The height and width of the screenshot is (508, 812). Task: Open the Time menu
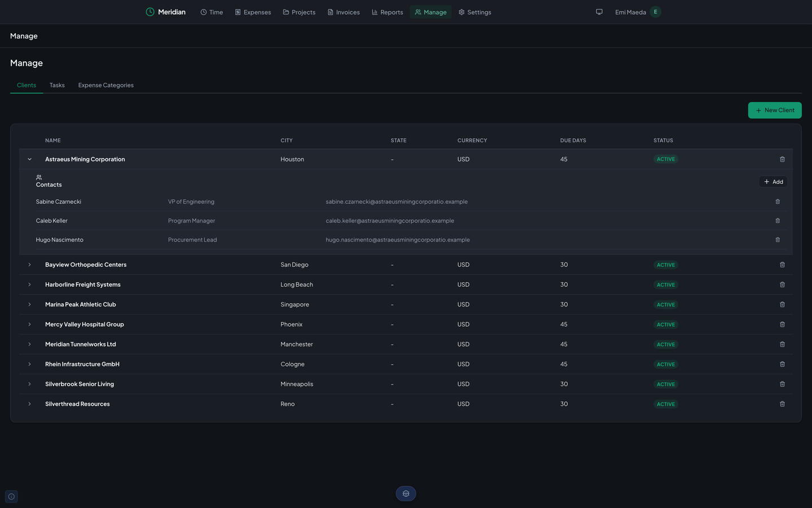[x=211, y=12]
